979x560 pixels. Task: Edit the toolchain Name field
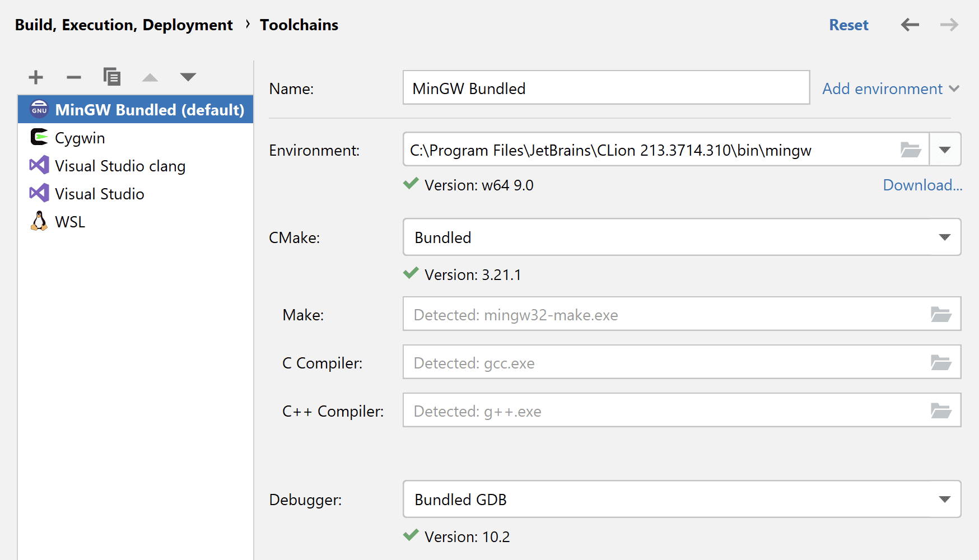pyautogui.click(x=606, y=88)
